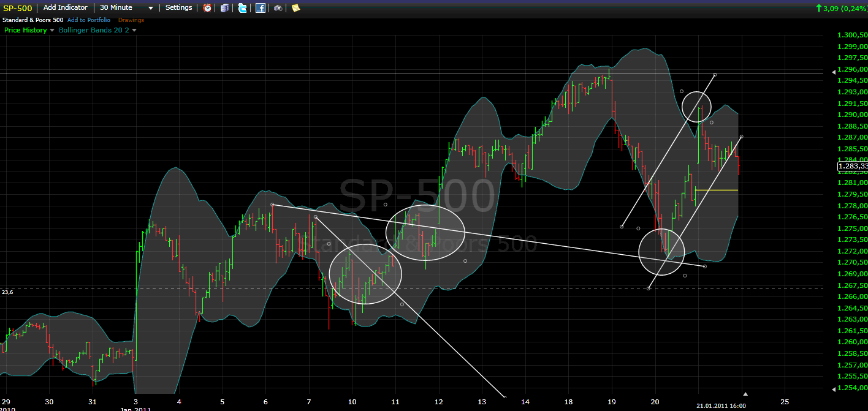Expand the Bollinger Bands 20 2 dropdown

(134, 30)
